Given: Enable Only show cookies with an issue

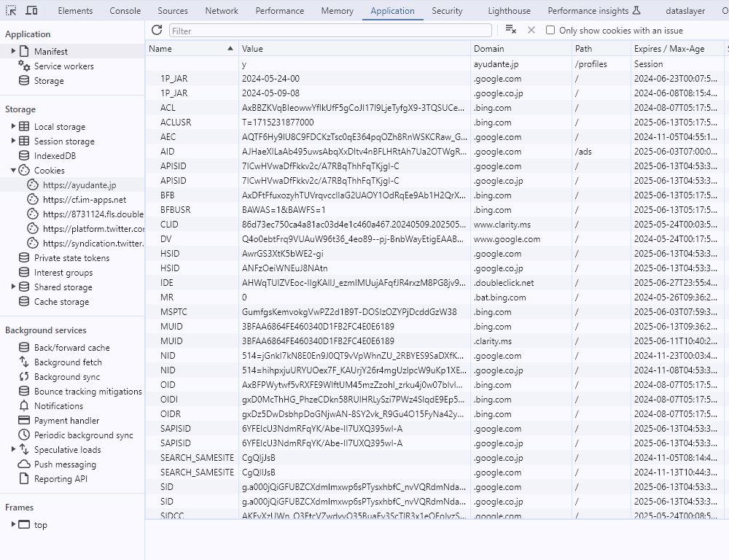Looking at the screenshot, I should 550,30.
